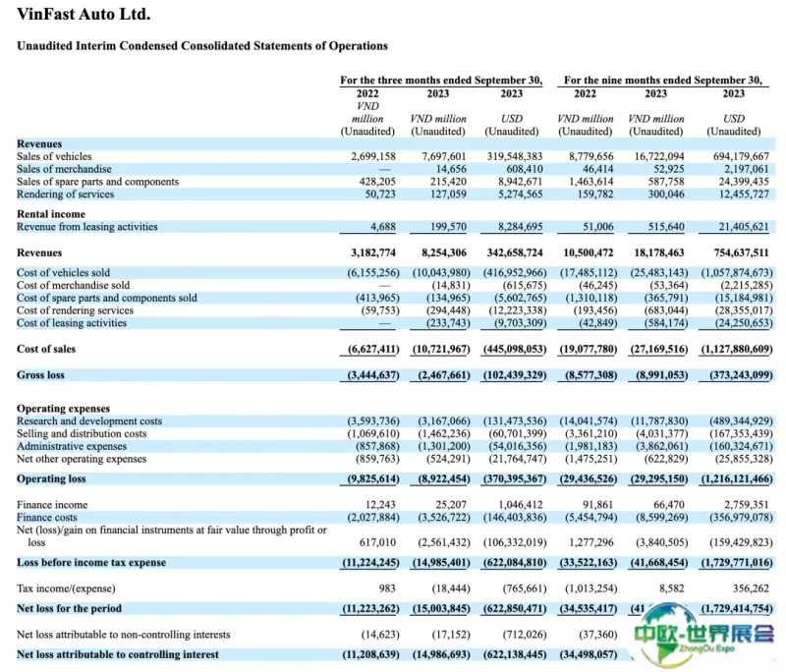
Task: Select the Operating expenses heading
Action: (63, 409)
